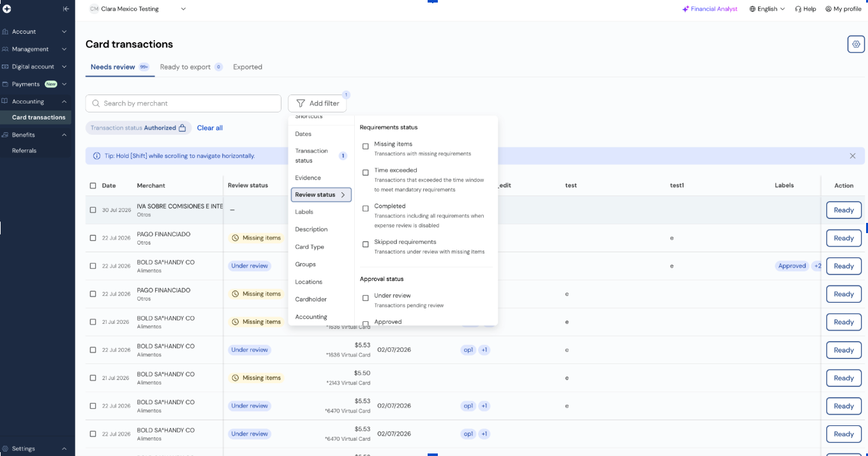Open Referrals in the sidebar
Viewport: 868px width, 456px height.
24,151
